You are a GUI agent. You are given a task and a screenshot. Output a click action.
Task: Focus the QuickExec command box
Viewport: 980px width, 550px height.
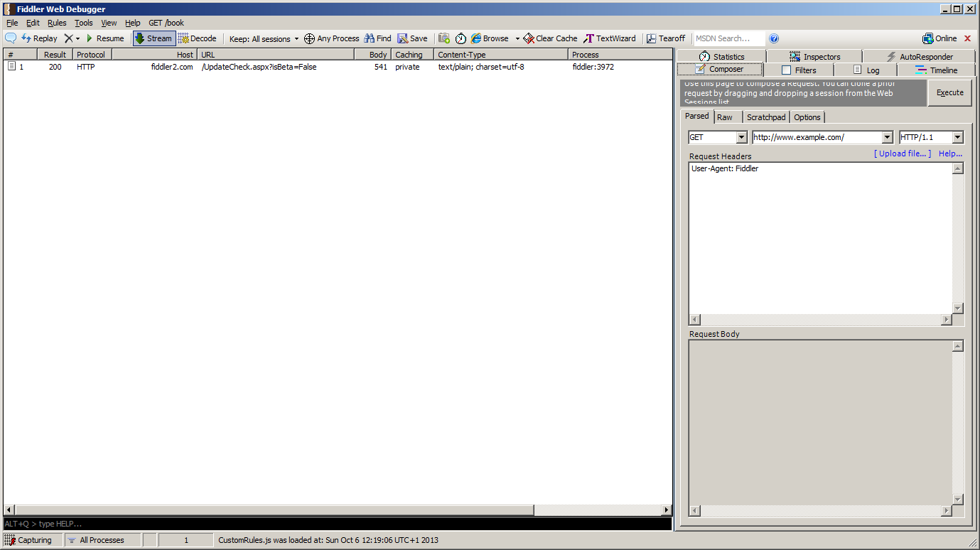(338, 524)
